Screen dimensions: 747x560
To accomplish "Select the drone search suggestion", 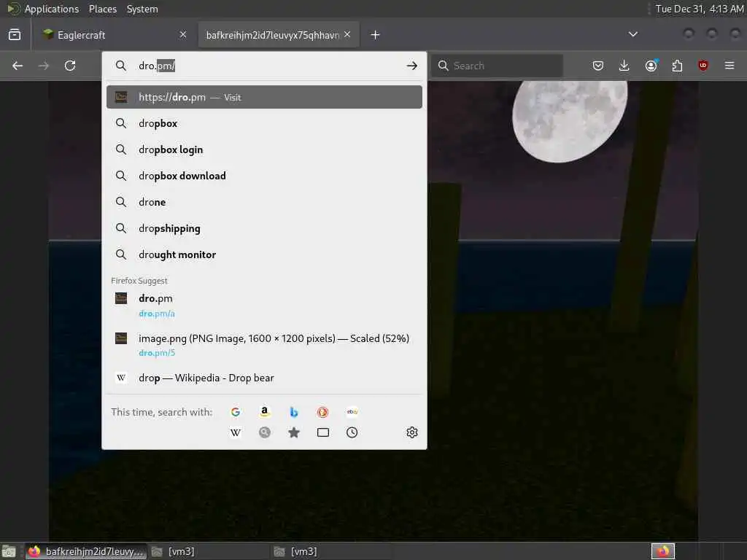I will pyautogui.click(x=264, y=202).
